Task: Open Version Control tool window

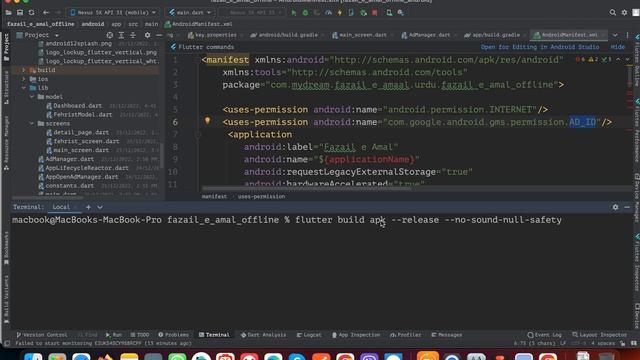Action: click(42, 335)
